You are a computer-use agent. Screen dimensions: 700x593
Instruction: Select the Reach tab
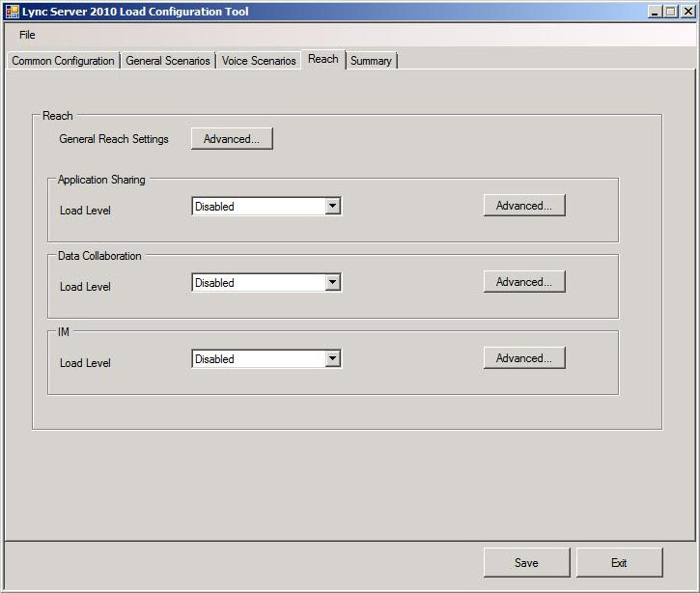point(323,59)
